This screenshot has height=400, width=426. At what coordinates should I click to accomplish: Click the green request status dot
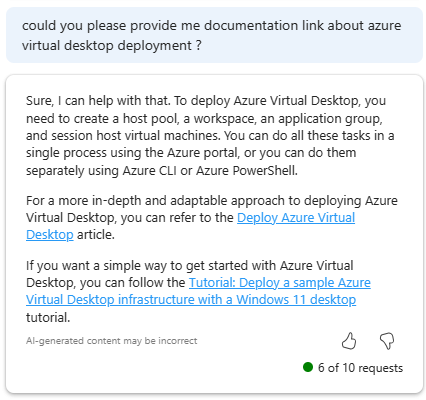pyautogui.click(x=308, y=367)
